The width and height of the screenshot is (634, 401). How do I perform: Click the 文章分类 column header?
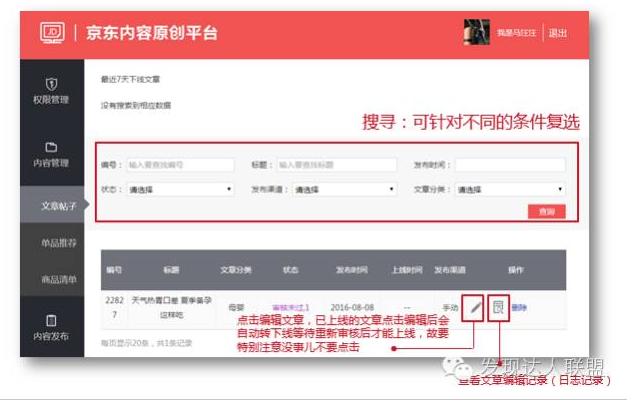click(236, 270)
